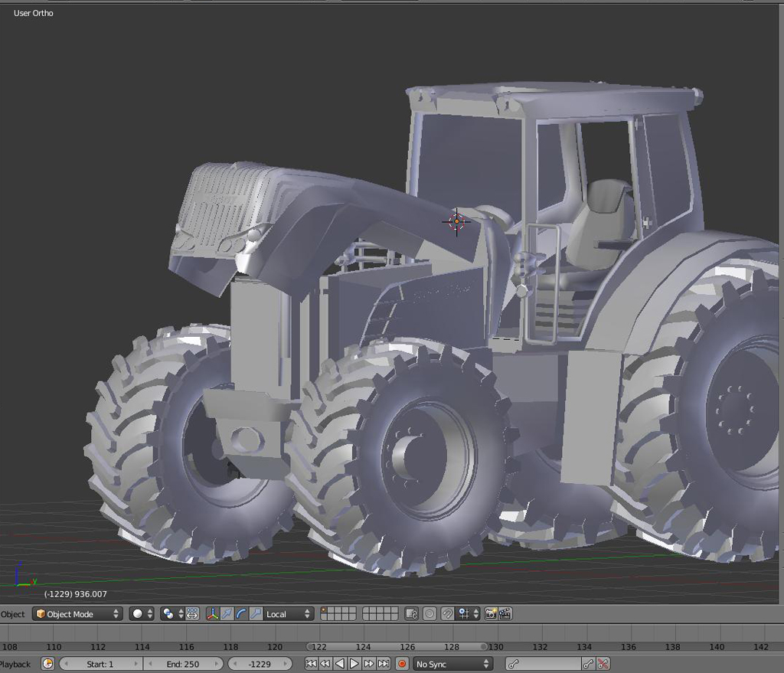
Task: Enable the rotate manipulator arc
Action: [241, 614]
